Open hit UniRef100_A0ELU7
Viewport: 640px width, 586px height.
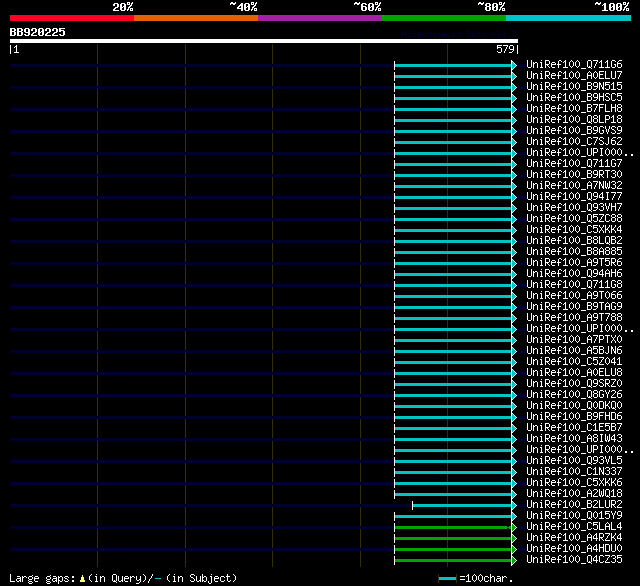[574, 75]
